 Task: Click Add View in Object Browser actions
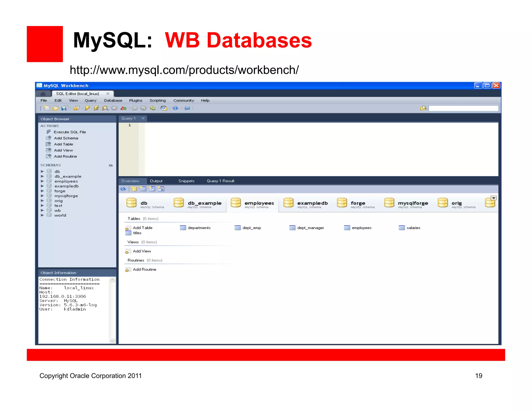point(63,150)
